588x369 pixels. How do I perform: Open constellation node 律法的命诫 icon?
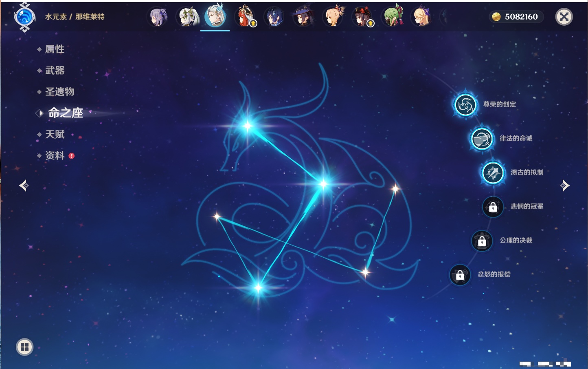[x=482, y=139]
